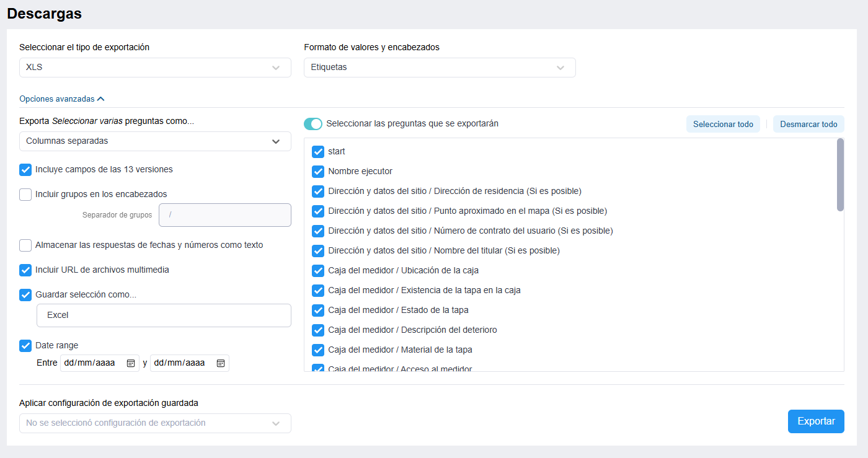Click the 'Excel' selection name field
This screenshot has width=868, height=458.
(x=164, y=315)
